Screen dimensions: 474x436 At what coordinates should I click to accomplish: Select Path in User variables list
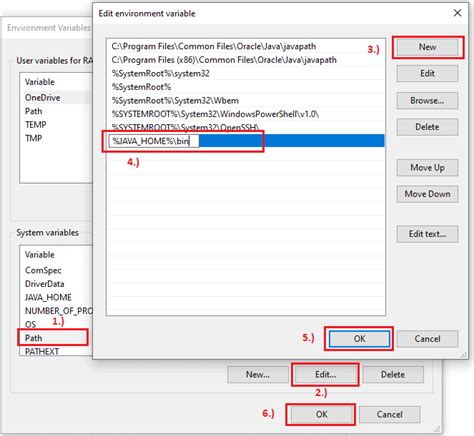coord(56,111)
